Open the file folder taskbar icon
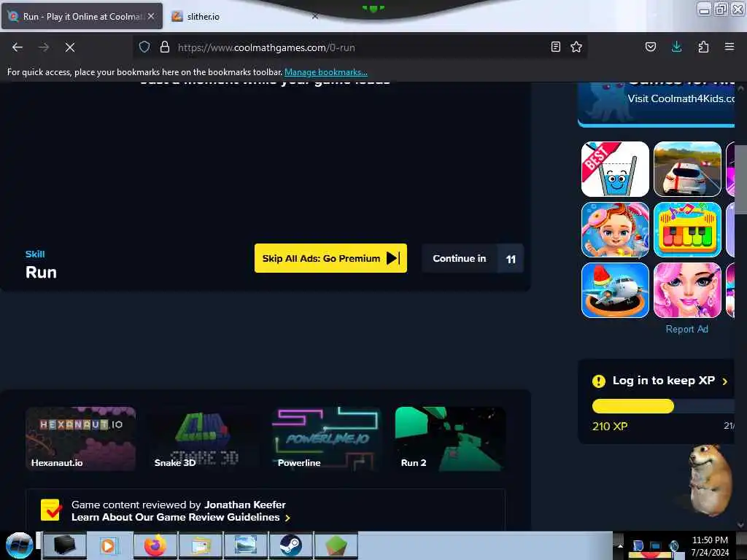 pos(201,545)
